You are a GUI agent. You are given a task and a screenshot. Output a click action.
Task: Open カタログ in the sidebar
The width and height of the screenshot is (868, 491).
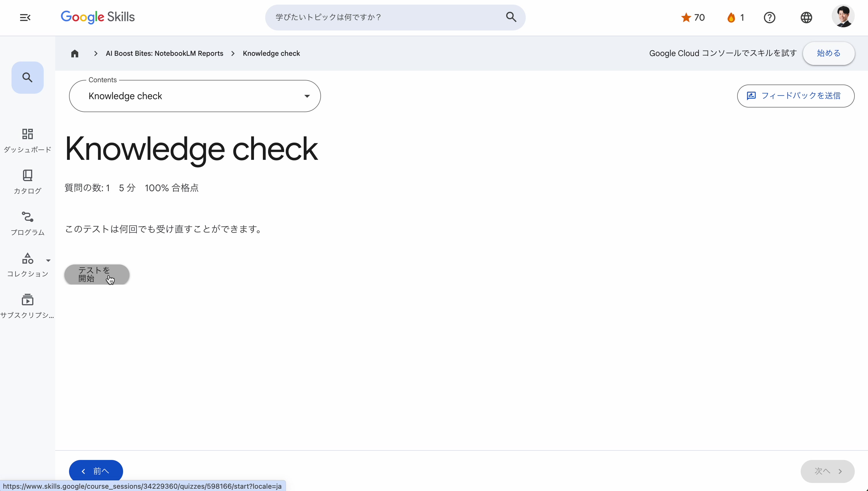[28, 182]
